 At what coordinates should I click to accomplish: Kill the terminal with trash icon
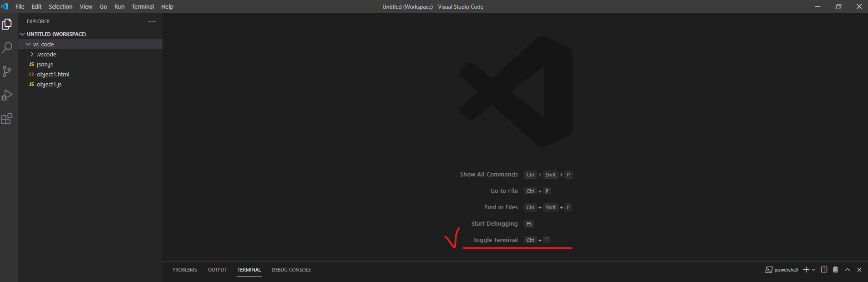pyautogui.click(x=836, y=270)
